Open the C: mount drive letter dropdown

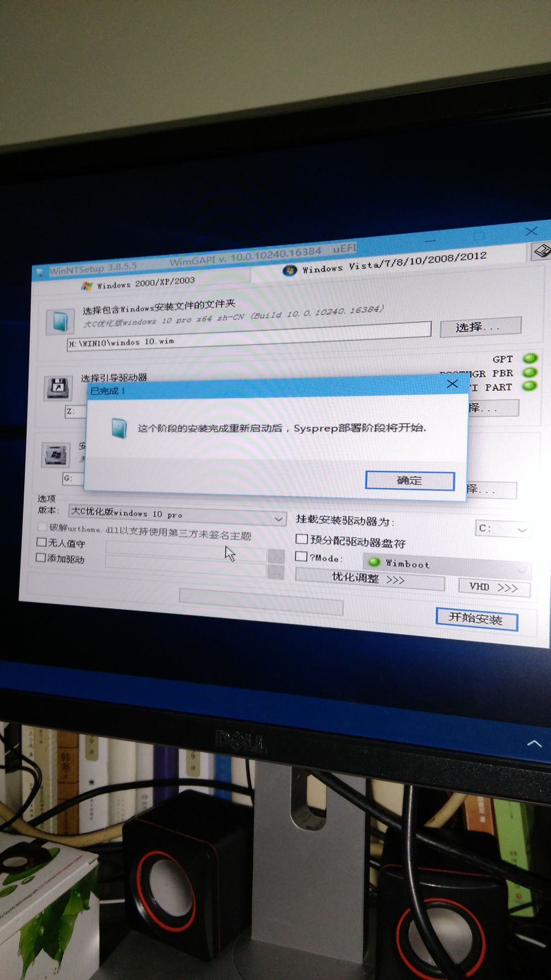[503, 528]
